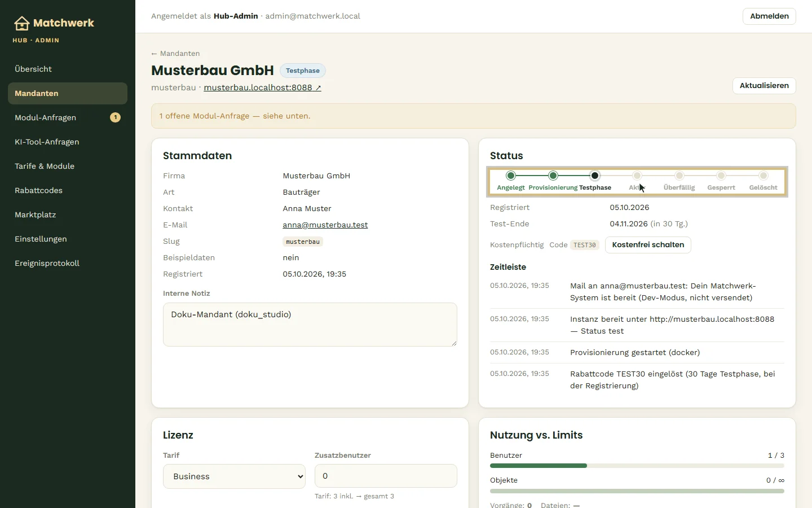Open the musterbau.localhost:8088 link
812x508 pixels.
(262, 87)
